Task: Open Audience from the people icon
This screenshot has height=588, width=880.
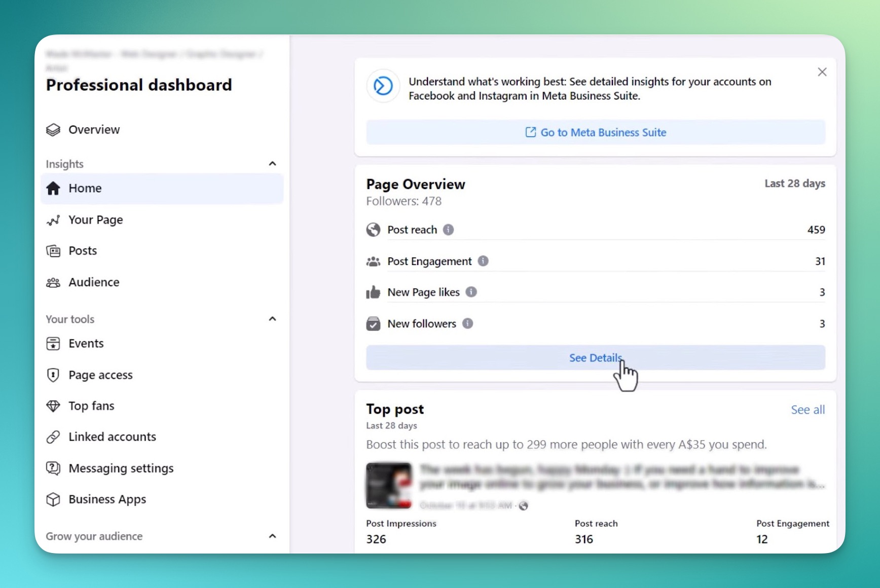Action: [54, 282]
